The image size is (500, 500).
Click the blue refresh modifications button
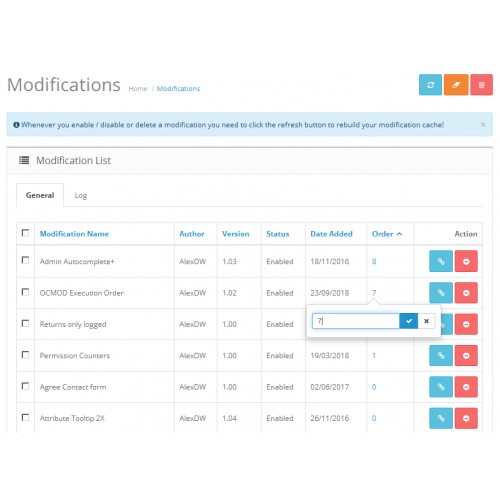click(x=430, y=85)
